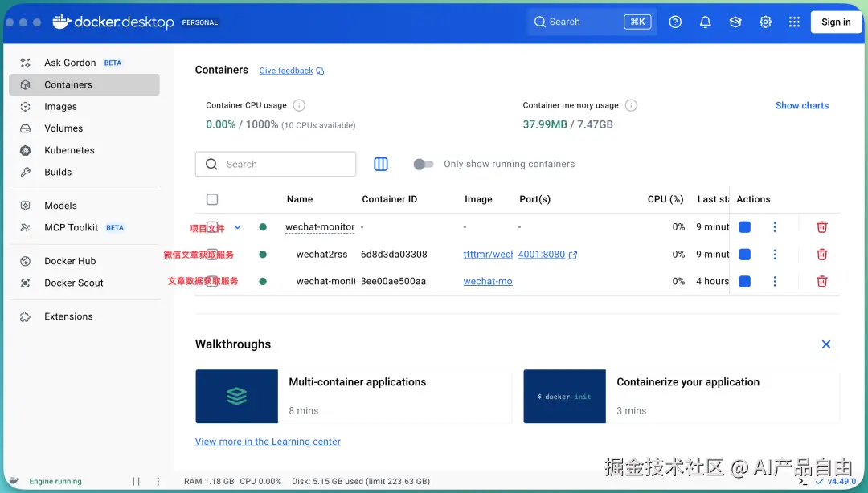
Task: Open Multi-container applications walkthrough thumbnail
Action: (x=236, y=396)
